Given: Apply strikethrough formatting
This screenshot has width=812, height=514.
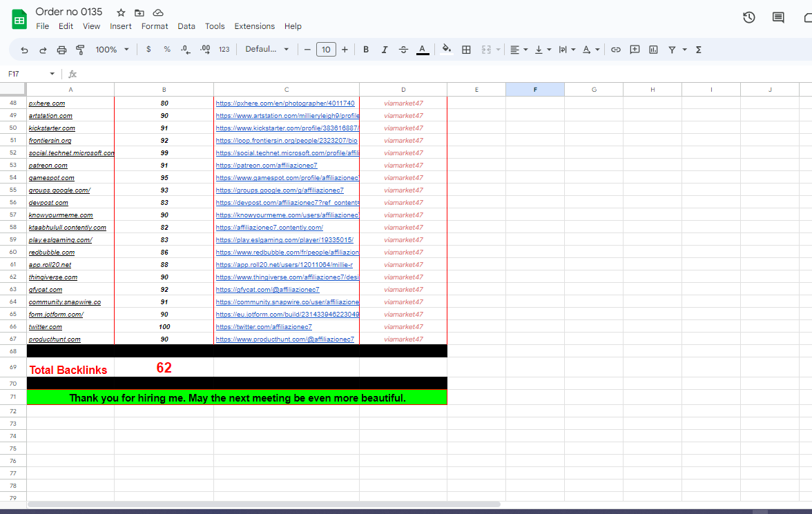Looking at the screenshot, I should (403, 49).
